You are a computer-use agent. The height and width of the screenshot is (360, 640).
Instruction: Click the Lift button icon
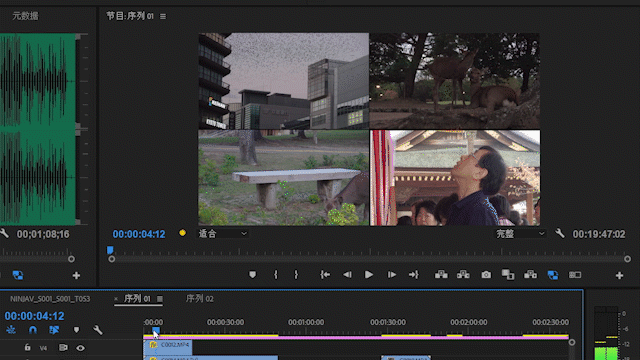441,275
